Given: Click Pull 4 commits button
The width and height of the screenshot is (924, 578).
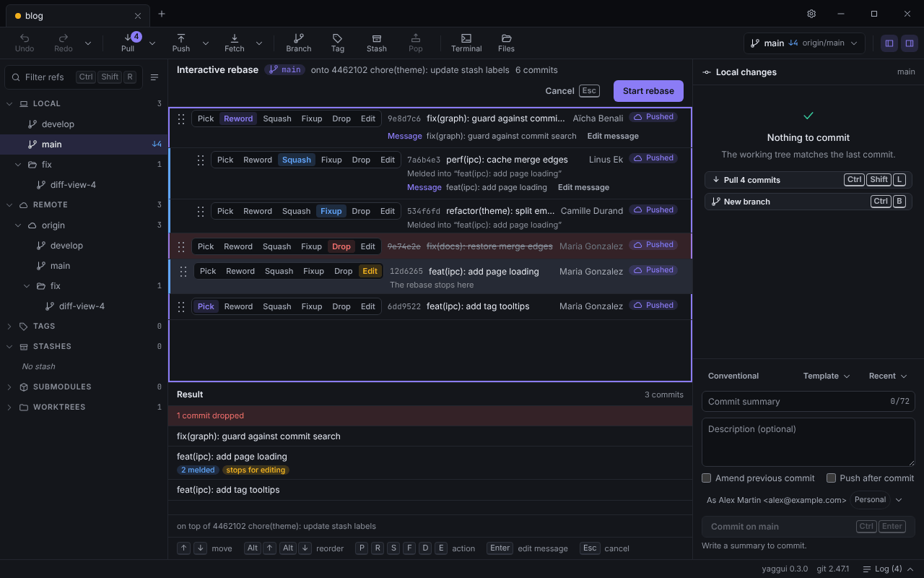Looking at the screenshot, I should pyautogui.click(x=808, y=180).
